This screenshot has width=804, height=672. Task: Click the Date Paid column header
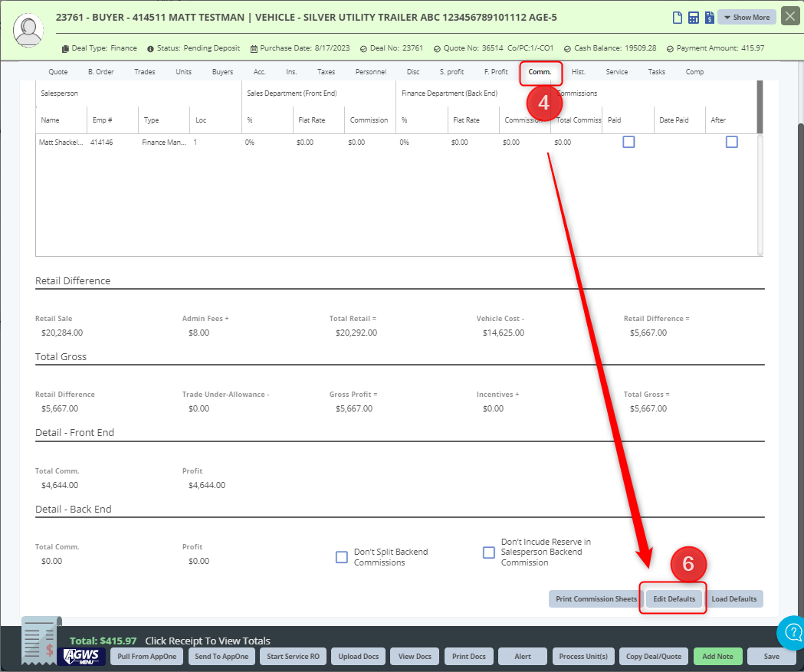pos(680,120)
